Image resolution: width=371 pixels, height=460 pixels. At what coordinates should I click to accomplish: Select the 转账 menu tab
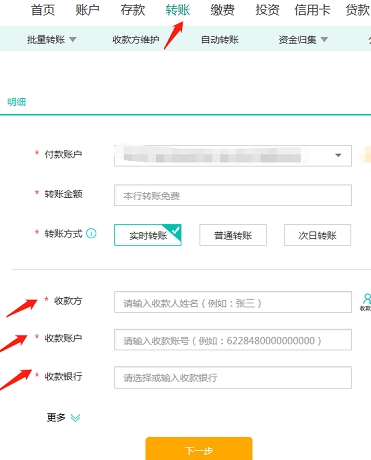click(x=178, y=10)
